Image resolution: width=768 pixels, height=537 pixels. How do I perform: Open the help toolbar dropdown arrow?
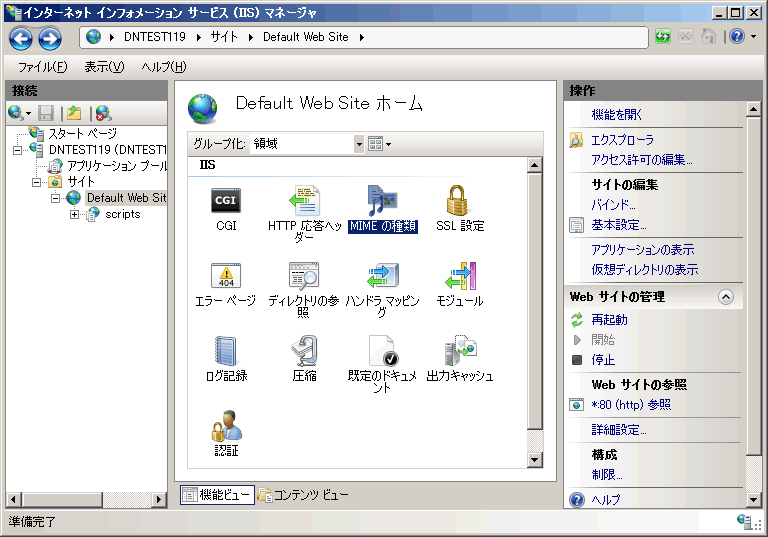[753, 36]
